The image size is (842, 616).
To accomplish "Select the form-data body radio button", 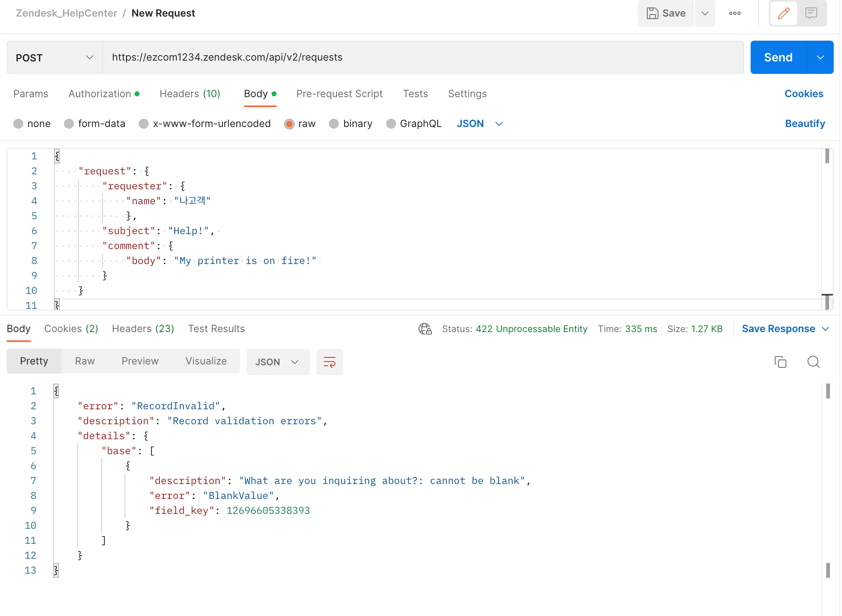I will click(69, 124).
